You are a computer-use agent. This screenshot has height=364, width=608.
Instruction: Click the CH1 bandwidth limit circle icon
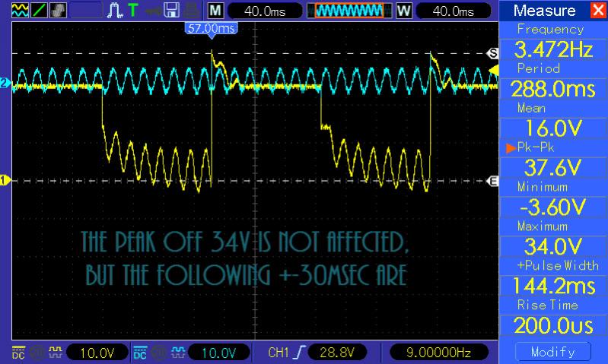(37, 353)
